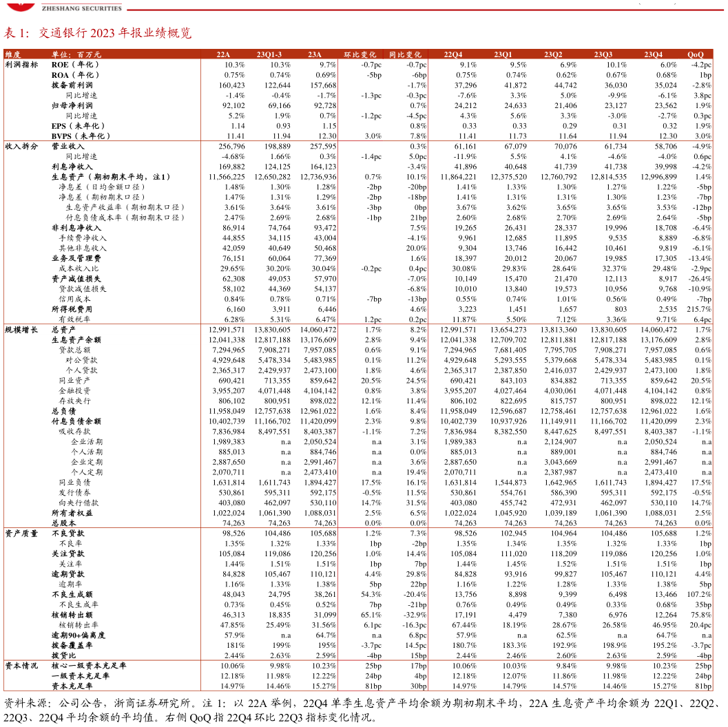Viewport: 728px width, 727px height.
Task: Select the 资产质量 section label
Action: tap(21, 534)
